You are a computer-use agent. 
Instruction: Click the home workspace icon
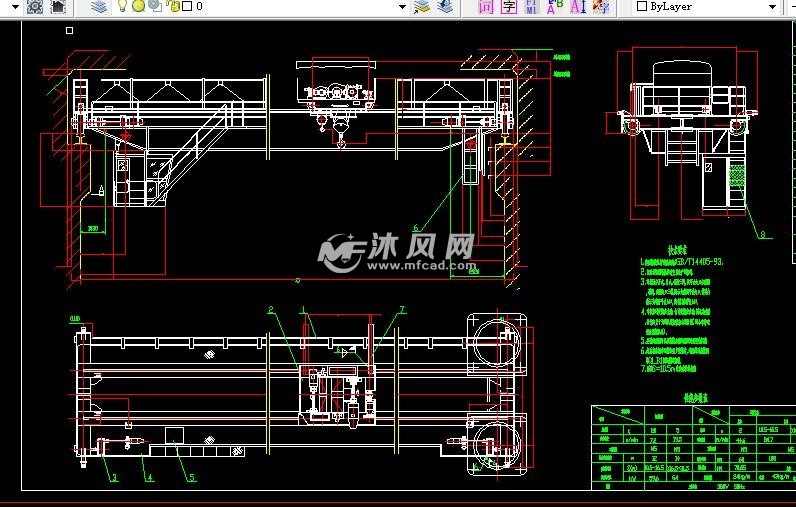[x=59, y=7]
